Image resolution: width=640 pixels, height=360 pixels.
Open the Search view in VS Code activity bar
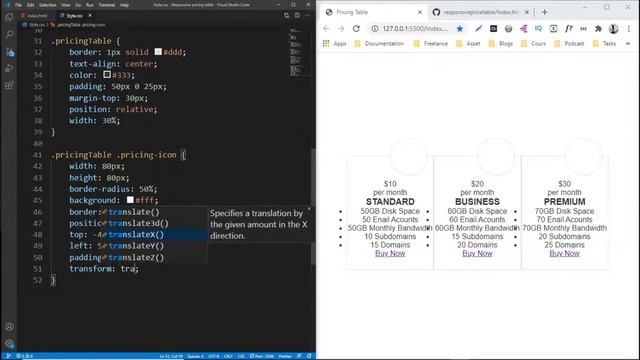click(x=9, y=34)
